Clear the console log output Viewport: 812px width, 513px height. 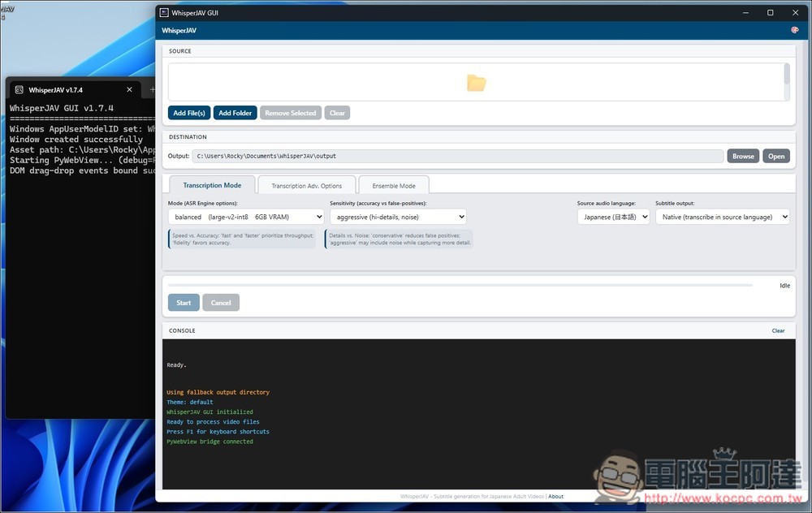pyautogui.click(x=778, y=330)
